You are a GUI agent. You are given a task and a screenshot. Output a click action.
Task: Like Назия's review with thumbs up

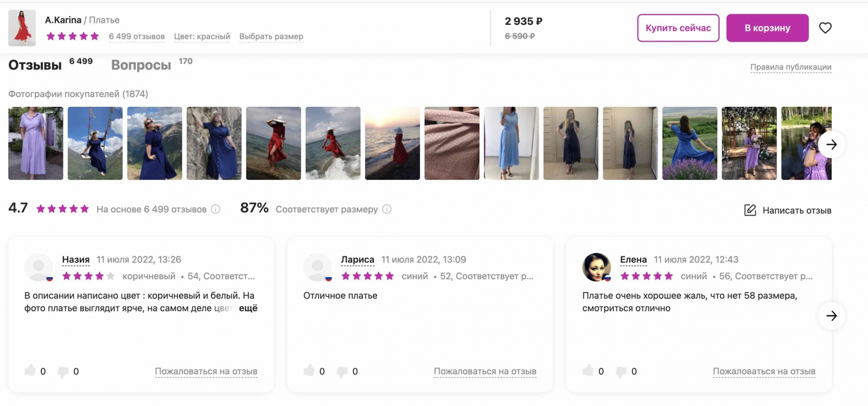pyautogui.click(x=30, y=370)
